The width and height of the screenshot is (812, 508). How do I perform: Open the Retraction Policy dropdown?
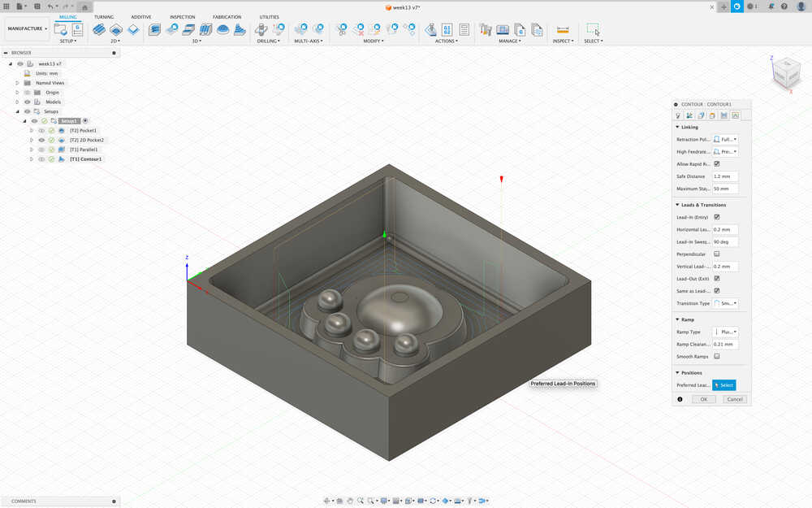(x=725, y=140)
